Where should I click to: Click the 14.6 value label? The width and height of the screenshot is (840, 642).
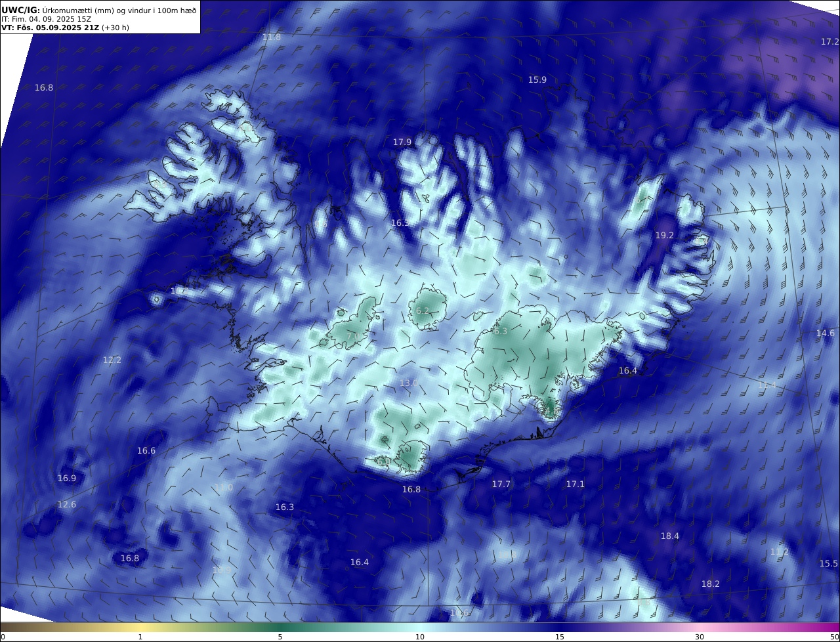pos(826,333)
